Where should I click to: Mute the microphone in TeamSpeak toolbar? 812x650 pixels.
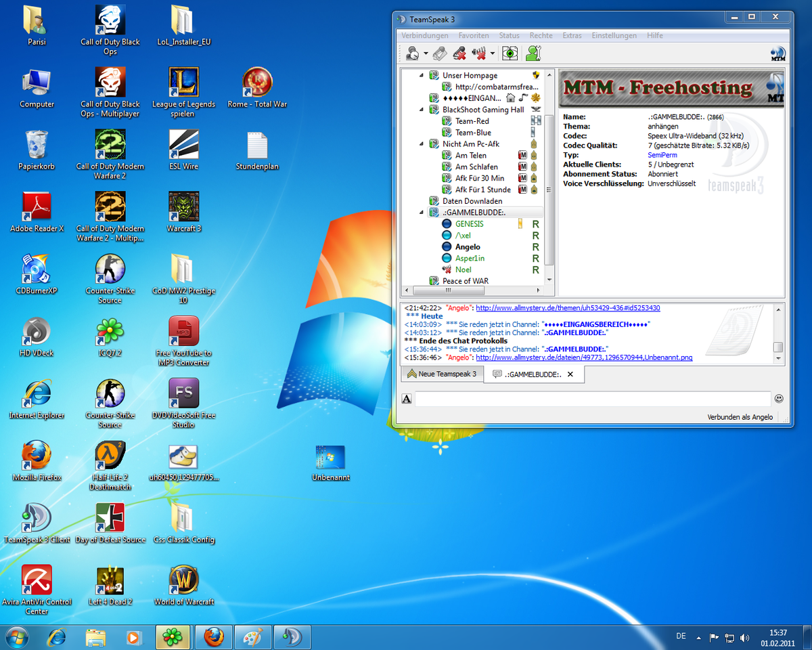coord(459,53)
